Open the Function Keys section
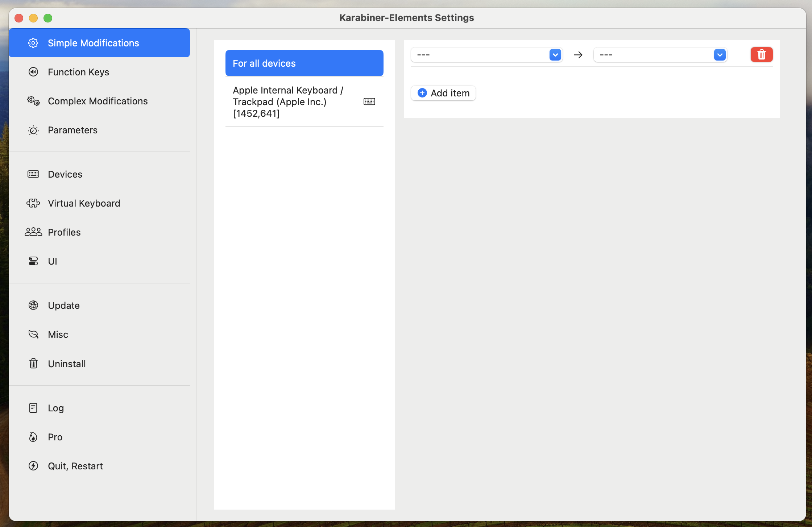The width and height of the screenshot is (812, 527). pos(99,72)
